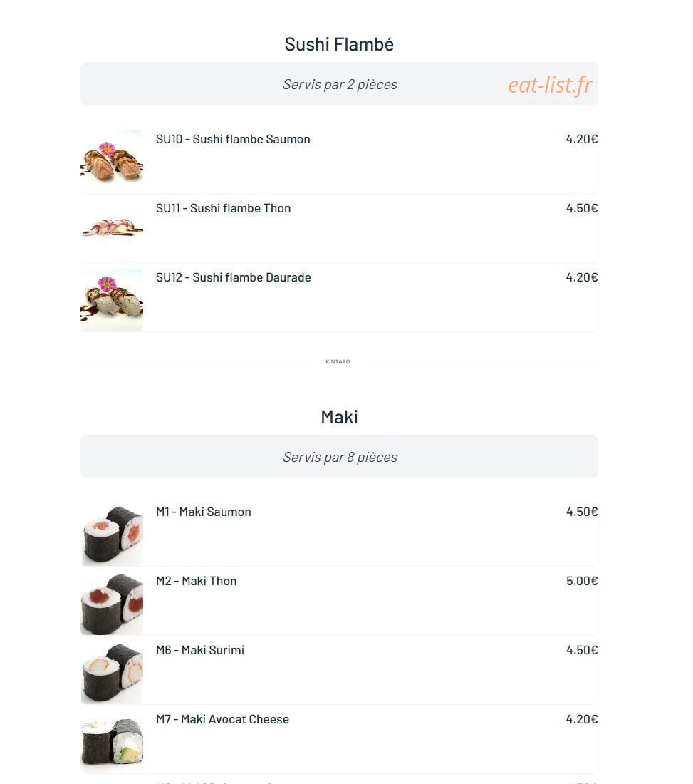The height and width of the screenshot is (784, 693).
Task: Click the Sushi flambe Saumon thumbnail image
Action: tap(112, 162)
